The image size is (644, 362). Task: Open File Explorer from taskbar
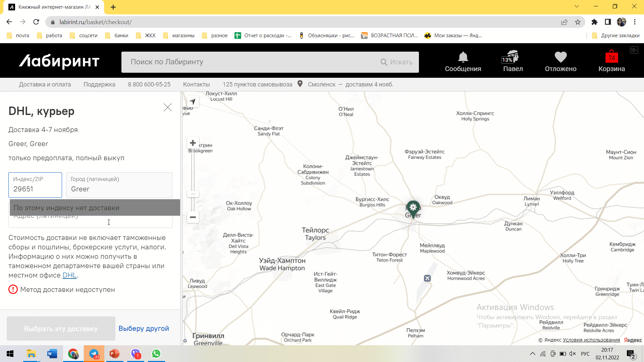coord(31,354)
